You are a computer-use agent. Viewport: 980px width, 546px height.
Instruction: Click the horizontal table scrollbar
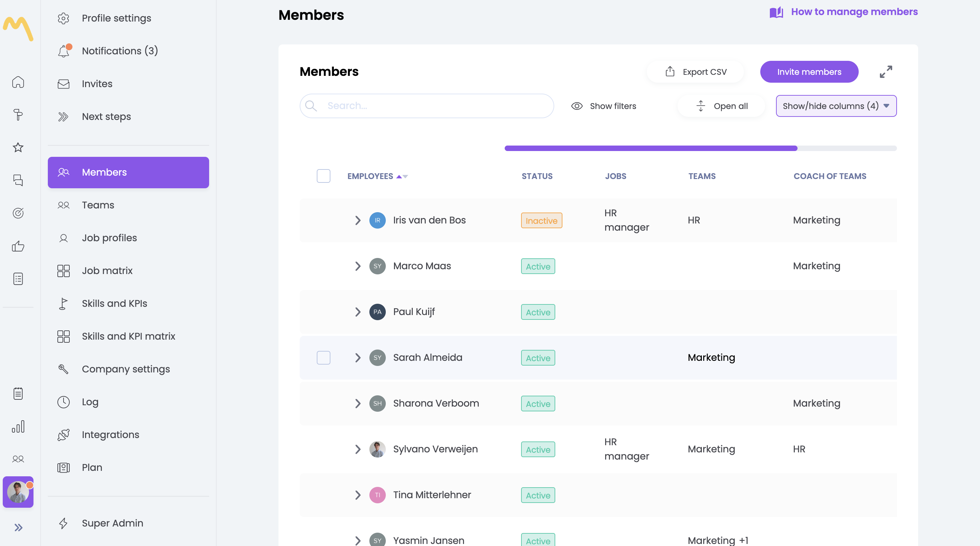[651, 148]
